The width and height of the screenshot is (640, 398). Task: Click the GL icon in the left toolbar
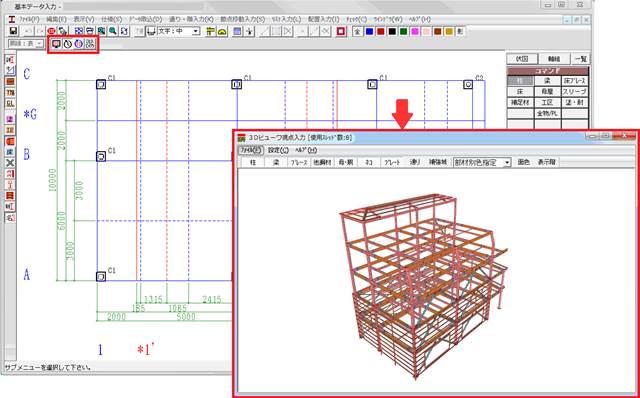pyautogui.click(x=11, y=103)
